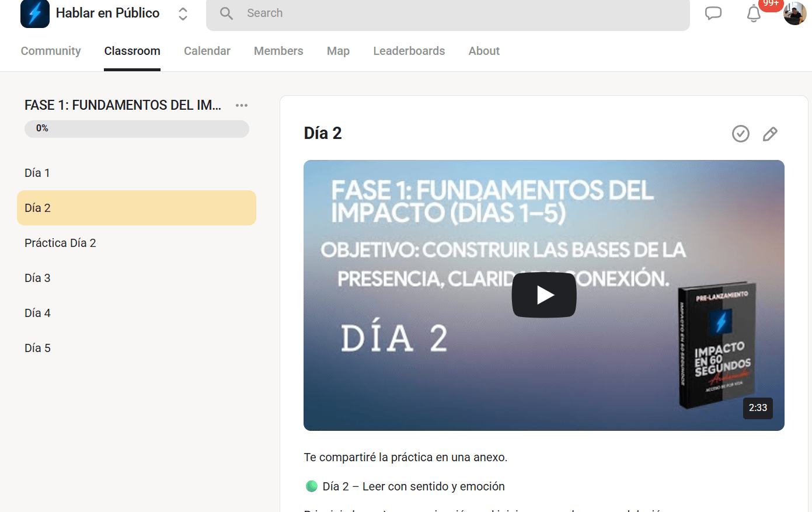The width and height of the screenshot is (812, 512).
Task: Open the course options three-dot menu
Action: 242,105
